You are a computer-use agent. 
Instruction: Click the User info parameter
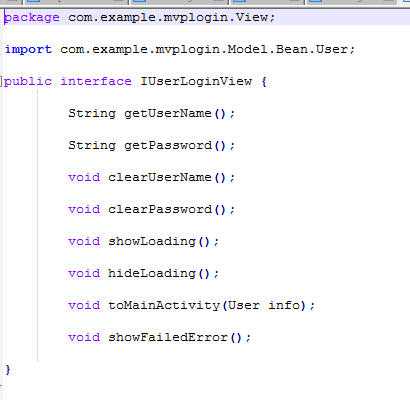264,305
